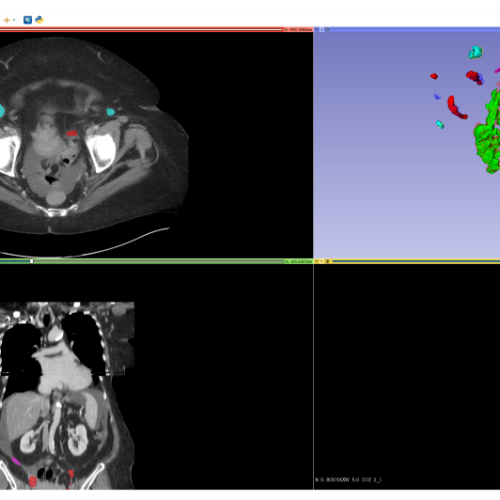Screen dimensions: 500x500
Task: Expand the yellow slice view pin
Action: [x=317, y=261]
